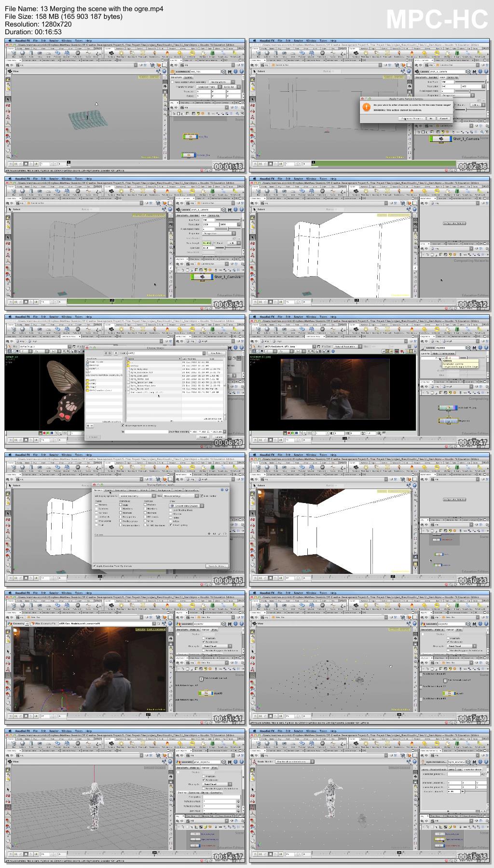Image resolution: width=494 pixels, height=868 pixels.
Task: Select Desktop in the Choose Image locations list
Action: (93, 365)
